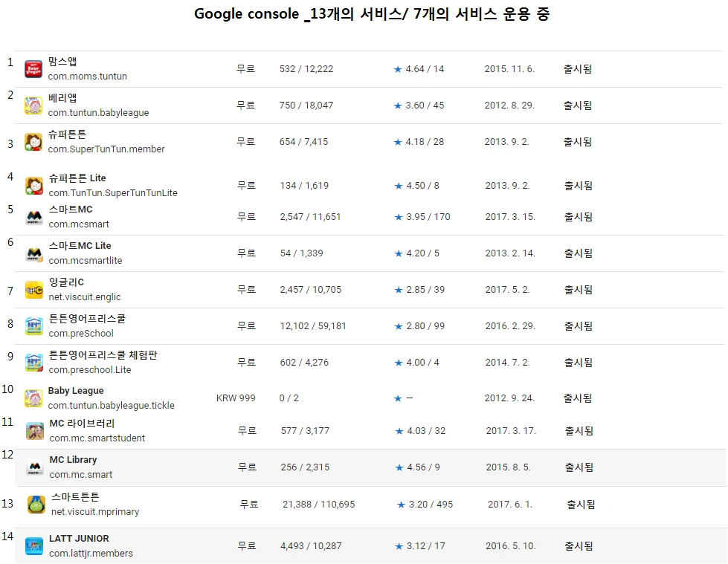This screenshot has height=564, width=728.
Task: Select package name com.moms.tuntun
Action: point(88,76)
